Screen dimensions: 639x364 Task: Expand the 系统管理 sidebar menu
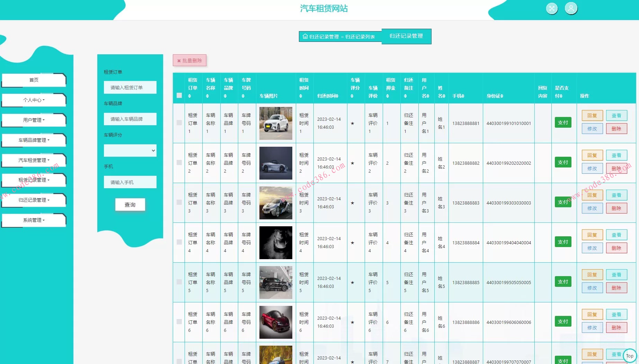pos(34,220)
